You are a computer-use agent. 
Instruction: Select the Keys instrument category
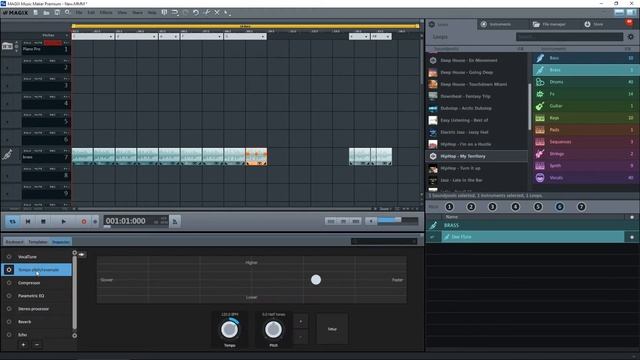586,118
